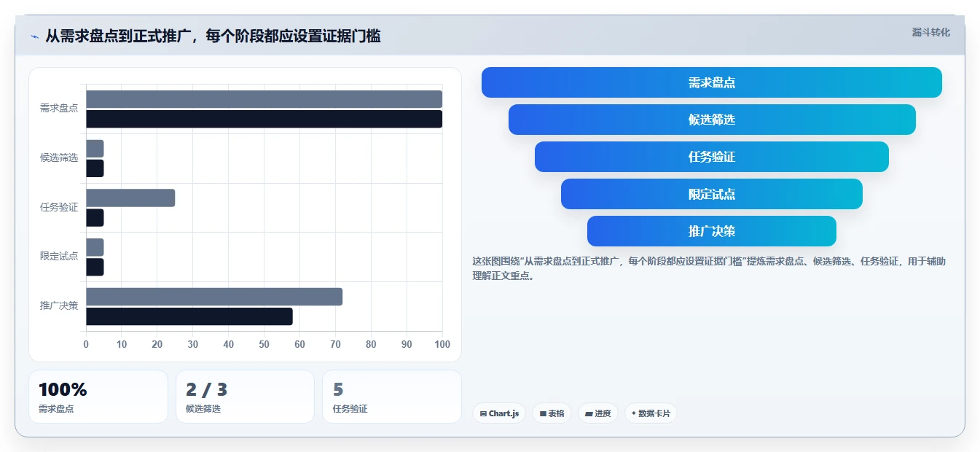
Task: Click the x-axis tick label 30
Action: (193, 345)
